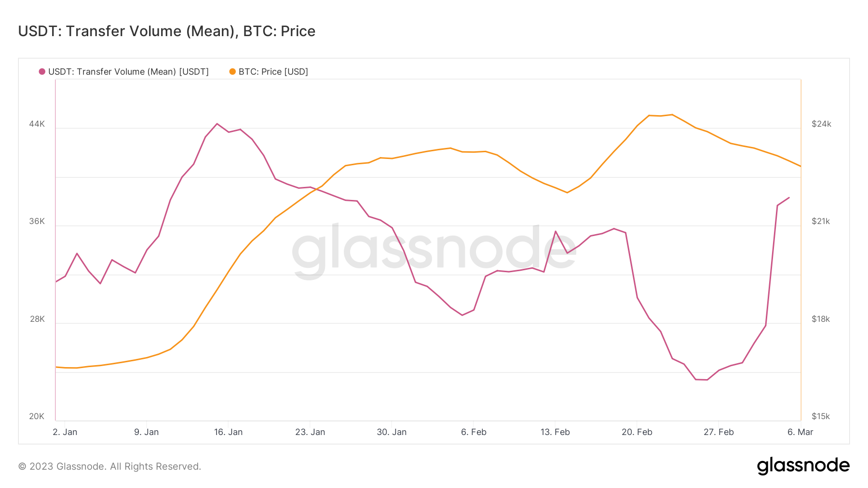Image resolution: width=868 pixels, height=488 pixels.
Task: Click the $21k right axis label
Action: (x=821, y=221)
